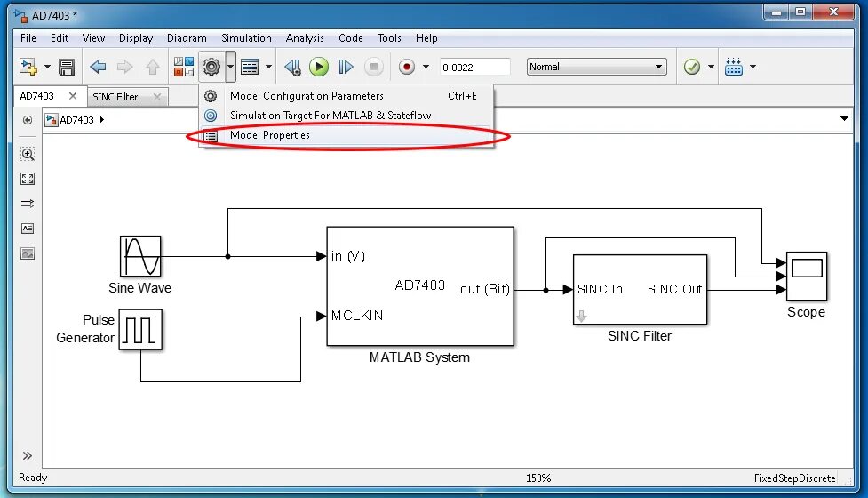
Task: Click the hide/show Model Browser circle icon
Action: pos(28,120)
